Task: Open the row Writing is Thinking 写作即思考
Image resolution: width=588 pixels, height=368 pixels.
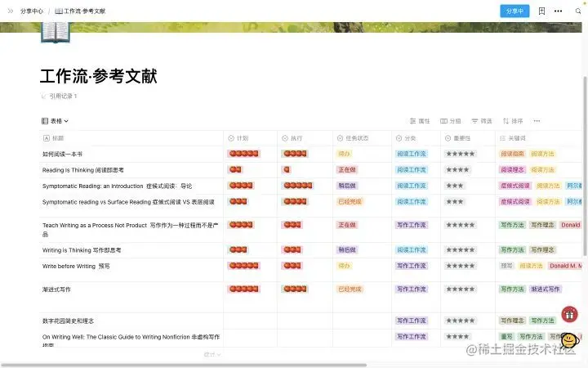Action: [x=82, y=250]
